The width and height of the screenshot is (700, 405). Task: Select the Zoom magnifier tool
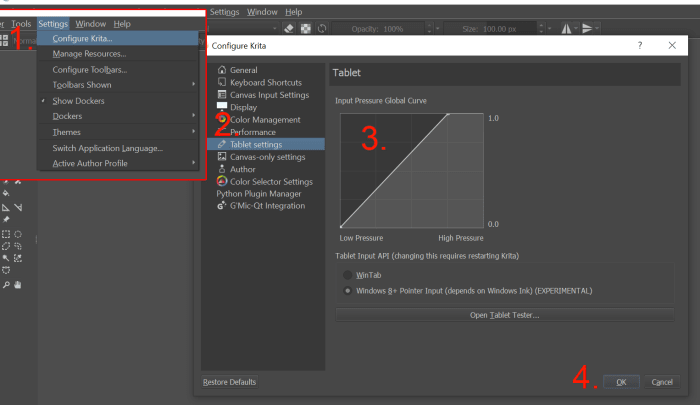[x=6, y=285]
